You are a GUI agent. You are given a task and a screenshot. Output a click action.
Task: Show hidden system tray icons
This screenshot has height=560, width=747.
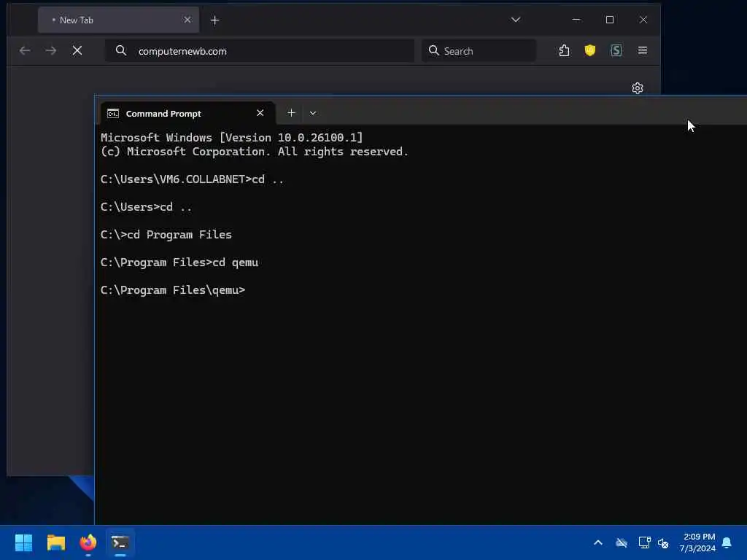click(x=598, y=542)
